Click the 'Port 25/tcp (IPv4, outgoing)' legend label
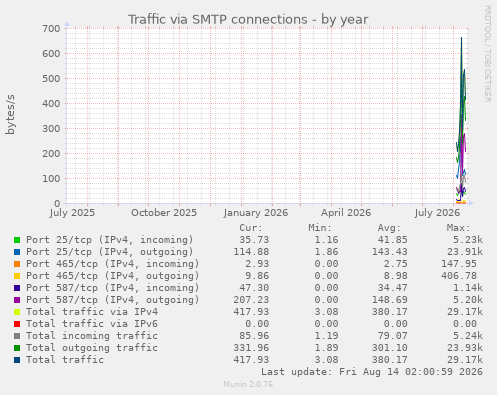 [110, 252]
